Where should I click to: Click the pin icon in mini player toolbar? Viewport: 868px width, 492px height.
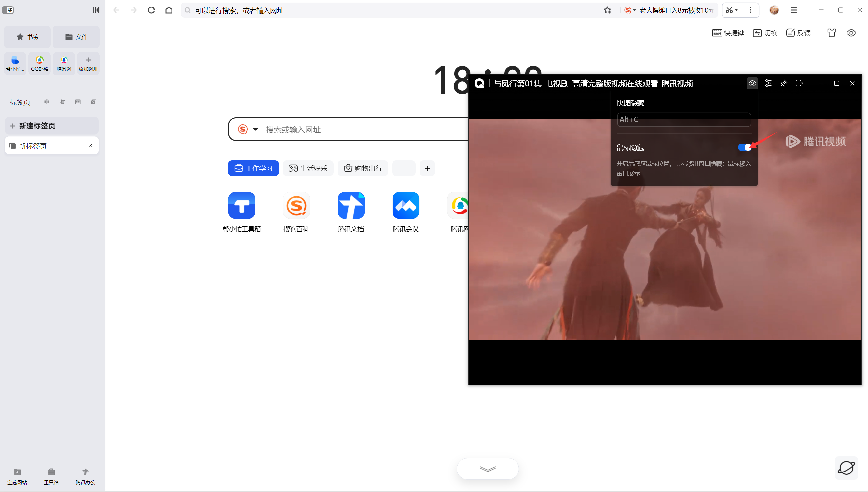(784, 84)
